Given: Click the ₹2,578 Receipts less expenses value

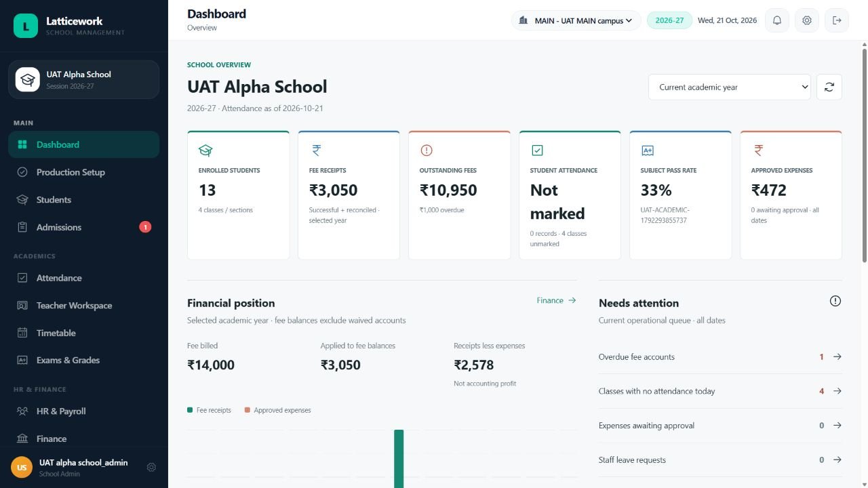Looking at the screenshot, I should pos(474,365).
